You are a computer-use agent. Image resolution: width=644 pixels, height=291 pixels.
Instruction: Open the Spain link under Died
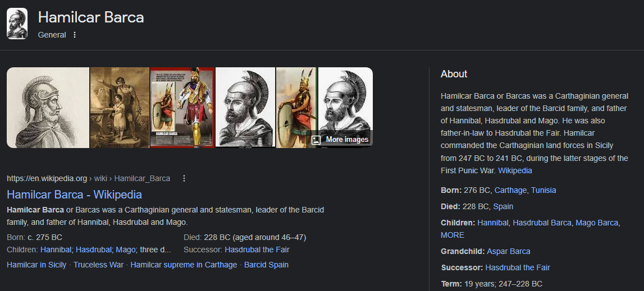pyautogui.click(x=503, y=206)
